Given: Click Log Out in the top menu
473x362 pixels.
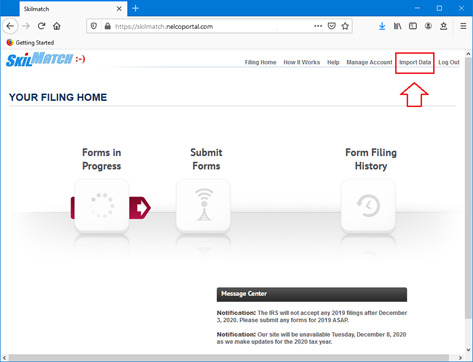Looking at the screenshot, I should click(449, 62).
